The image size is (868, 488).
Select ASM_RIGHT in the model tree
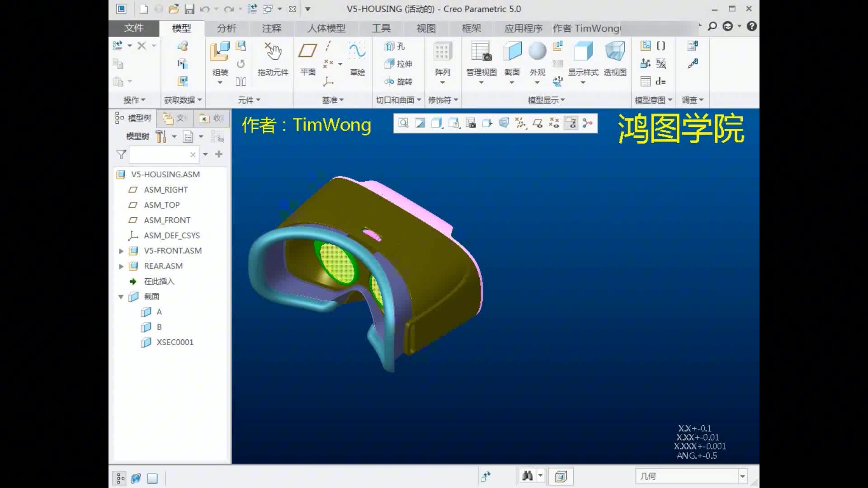[165, 190]
